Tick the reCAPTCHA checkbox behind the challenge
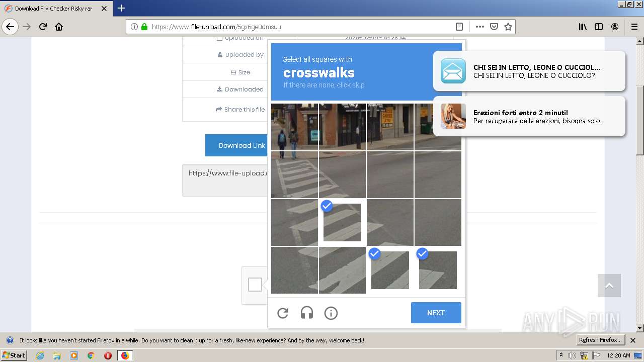Screen dimensions: 644x362 point(255,285)
